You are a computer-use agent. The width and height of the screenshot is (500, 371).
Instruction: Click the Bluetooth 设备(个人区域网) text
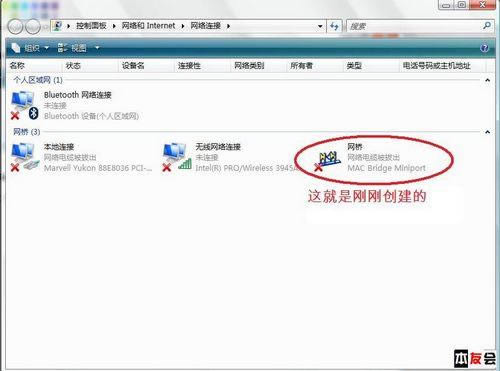91,116
